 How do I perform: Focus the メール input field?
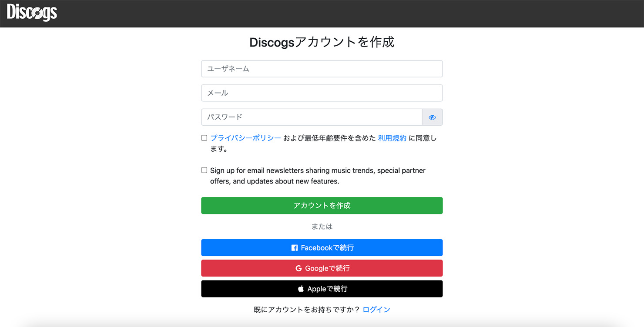(x=322, y=93)
